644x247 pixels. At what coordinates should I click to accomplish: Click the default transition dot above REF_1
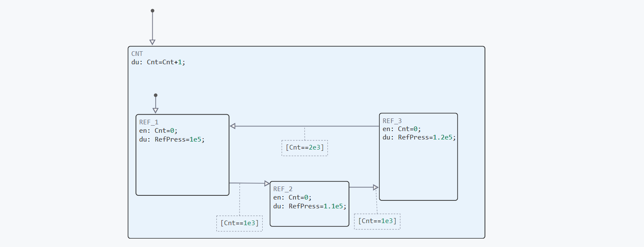pyautogui.click(x=155, y=95)
